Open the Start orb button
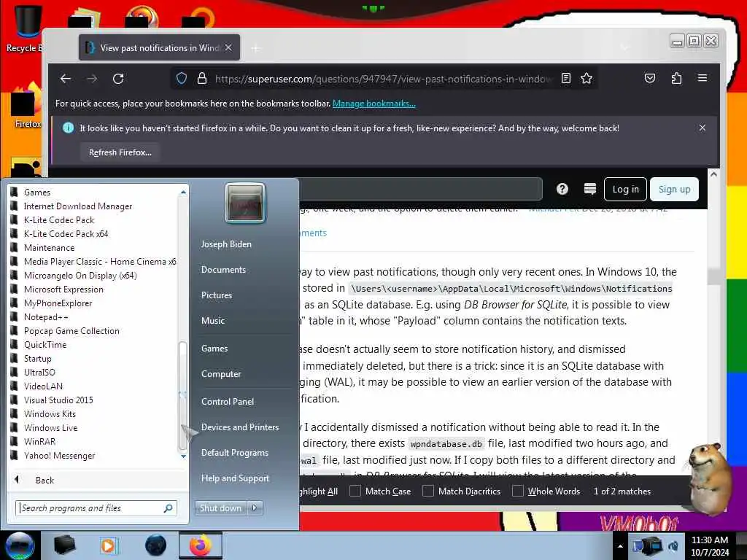 (20, 545)
